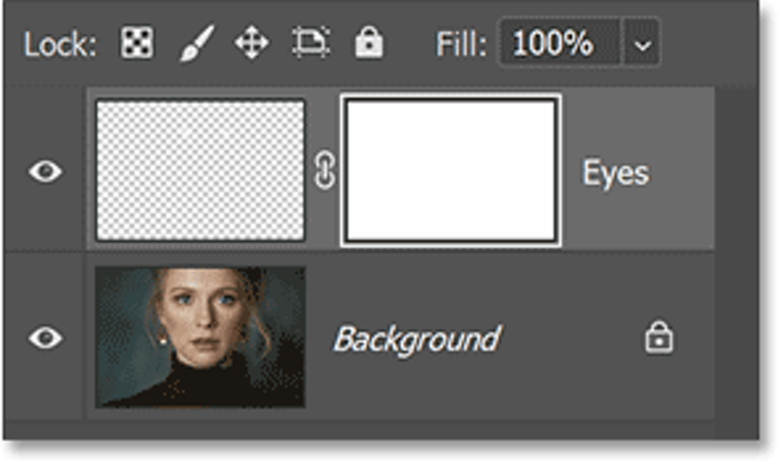Click the Background layer lock icon
Image resolution: width=780 pixels, height=464 pixels.
[x=659, y=337]
